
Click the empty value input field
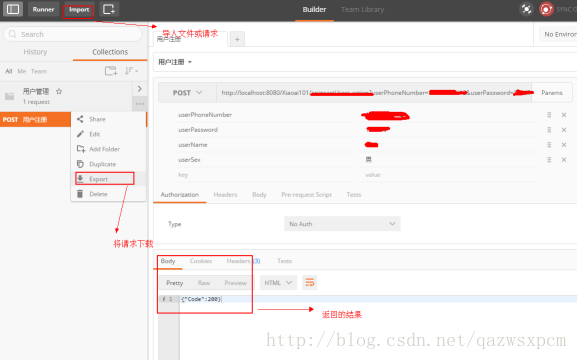(449, 175)
